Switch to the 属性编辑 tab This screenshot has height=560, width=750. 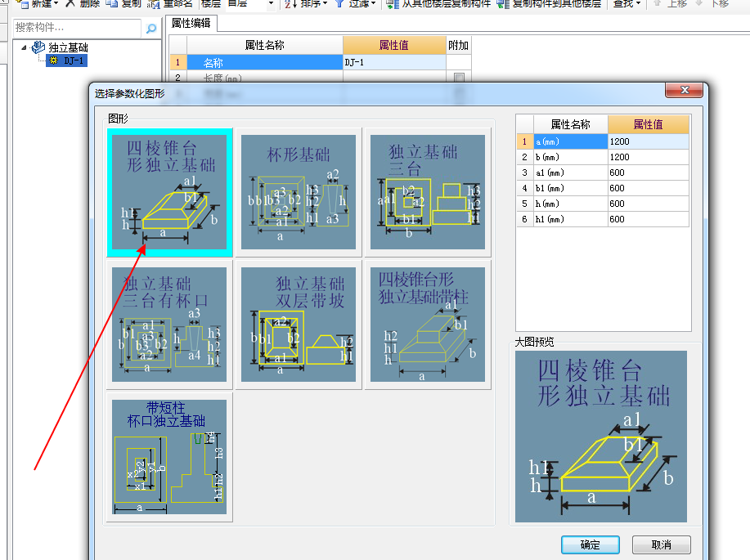pos(191,23)
